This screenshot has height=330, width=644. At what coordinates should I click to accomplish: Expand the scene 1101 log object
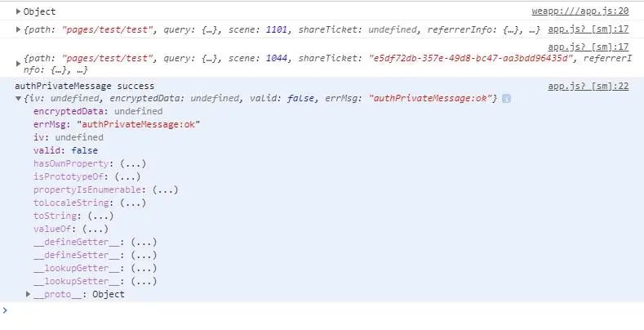[18, 29]
